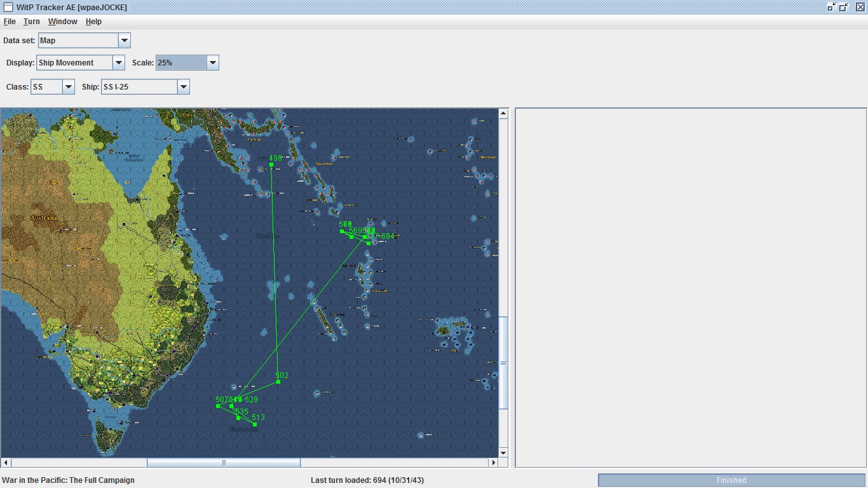The height and width of the screenshot is (488, 868).
Task: Open the Help menu
Action: click(x=93, y=22)
